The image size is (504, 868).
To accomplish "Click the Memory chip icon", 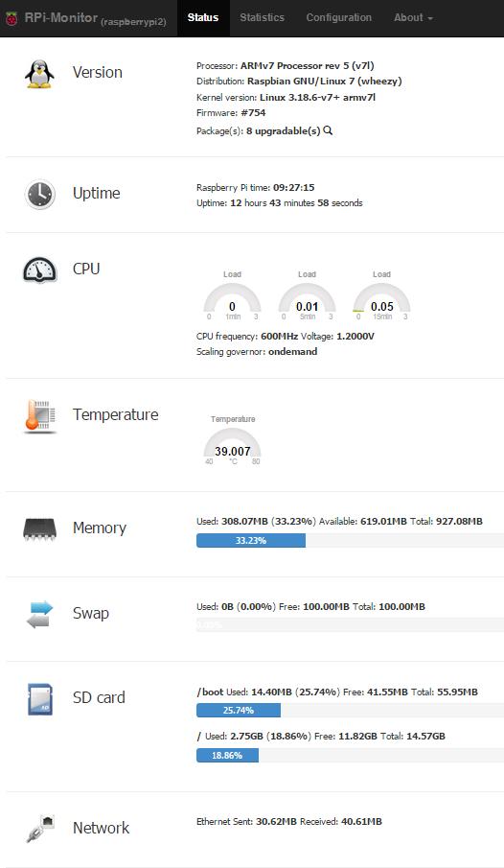I will coord(40,528).
